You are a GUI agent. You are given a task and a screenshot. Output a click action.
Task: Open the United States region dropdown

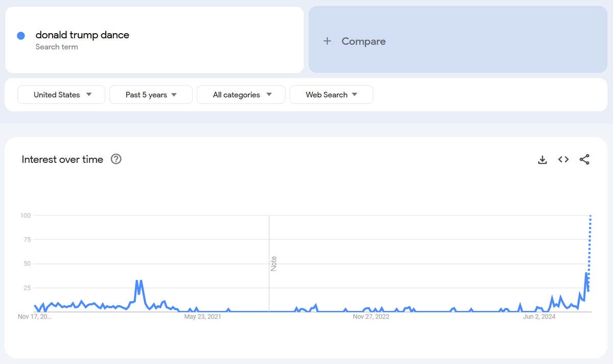(x=61, y=94)
